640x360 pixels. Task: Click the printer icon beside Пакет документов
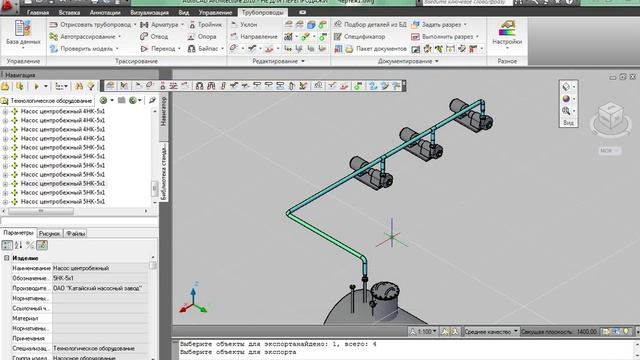[x=349, y=49]
